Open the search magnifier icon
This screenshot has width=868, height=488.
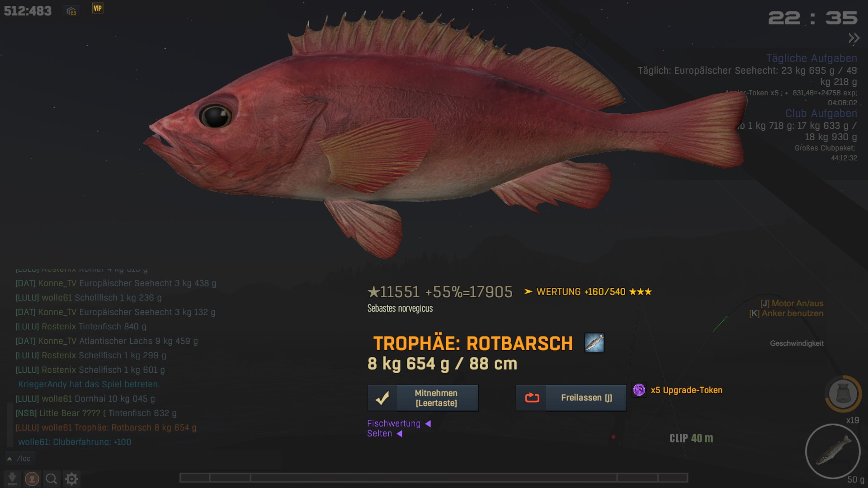[x=52, y=479]
